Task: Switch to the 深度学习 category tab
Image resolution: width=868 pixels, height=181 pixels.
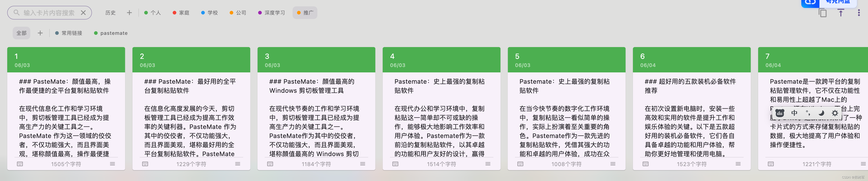Action: (271, 12)
